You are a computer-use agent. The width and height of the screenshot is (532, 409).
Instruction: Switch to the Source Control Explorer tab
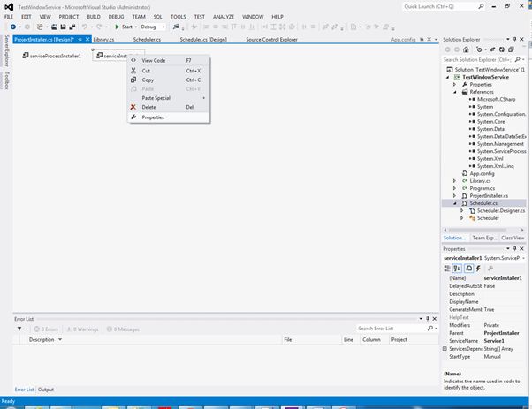pos(271,40)
